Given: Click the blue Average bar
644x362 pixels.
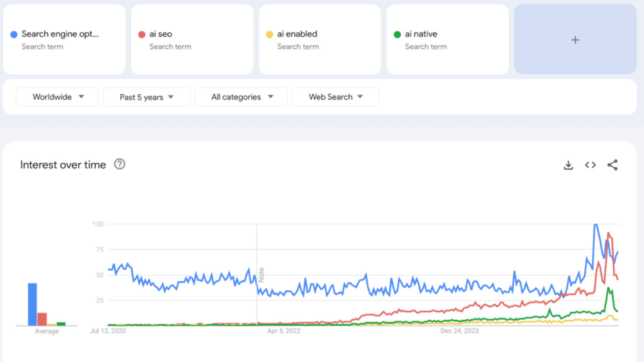Looking at the screenshot, I should pyautogui.click(x=32, y=304).
